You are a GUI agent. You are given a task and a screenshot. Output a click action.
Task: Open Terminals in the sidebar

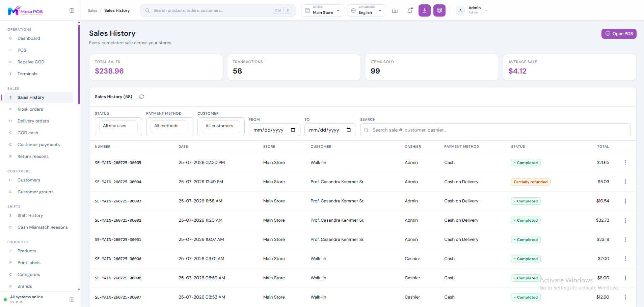click(38, 74)
